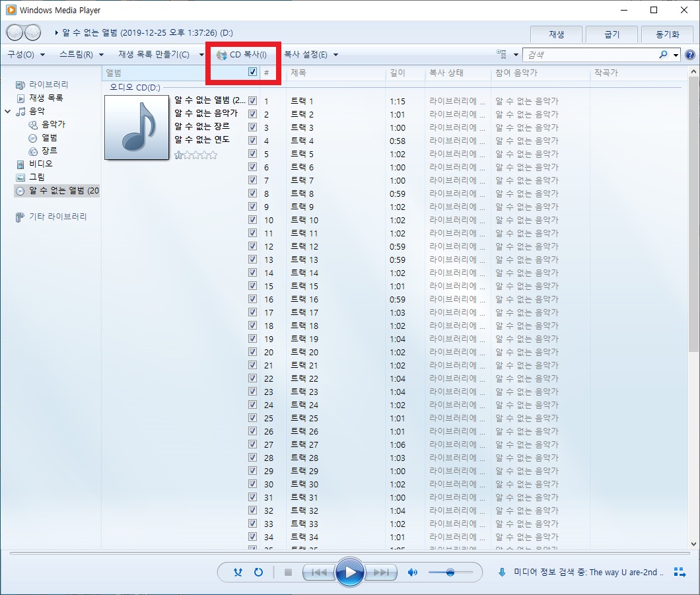Uncheck the checkbox for 트랙 10
The width and height of the screenshot is (700, 595).
point(253,220)
